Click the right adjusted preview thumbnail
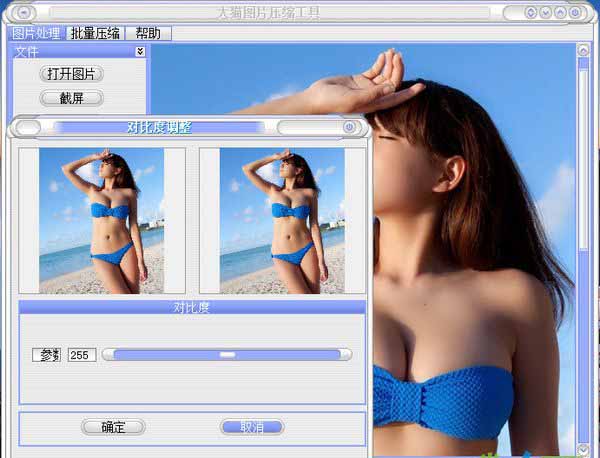Screen dimensions: 600x458 coord(282,220)
